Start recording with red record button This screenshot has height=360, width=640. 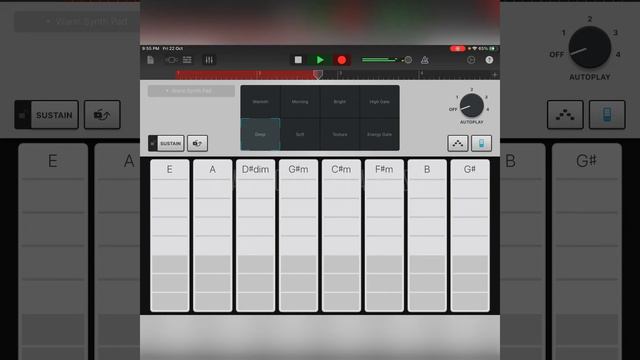(x=342, y=60)
